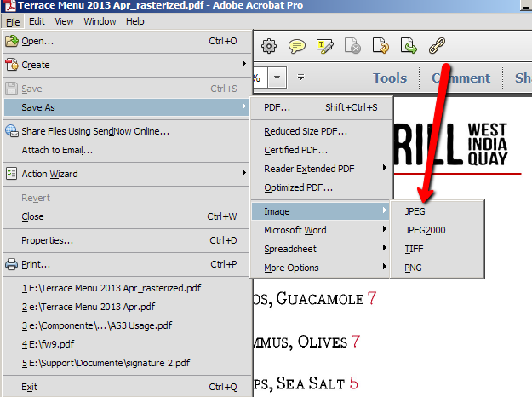Open the zoom percentage dropdown arrow
532x397 pixels.
point(277,78)
